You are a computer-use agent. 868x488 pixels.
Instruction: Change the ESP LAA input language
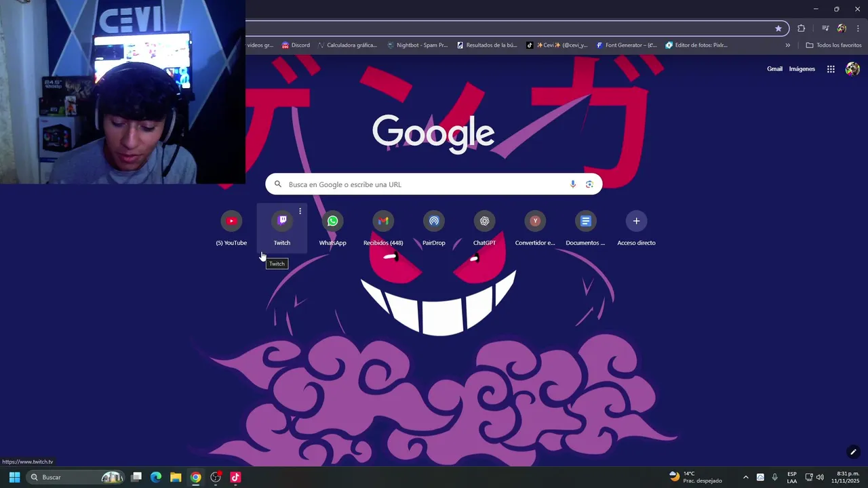(x=792, y=477)
